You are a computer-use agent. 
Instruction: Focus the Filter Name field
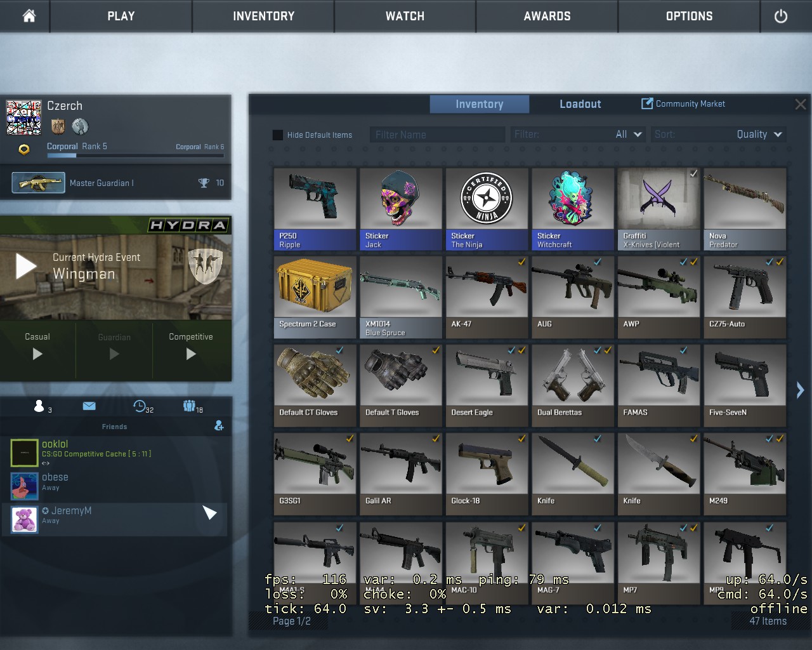437,135
